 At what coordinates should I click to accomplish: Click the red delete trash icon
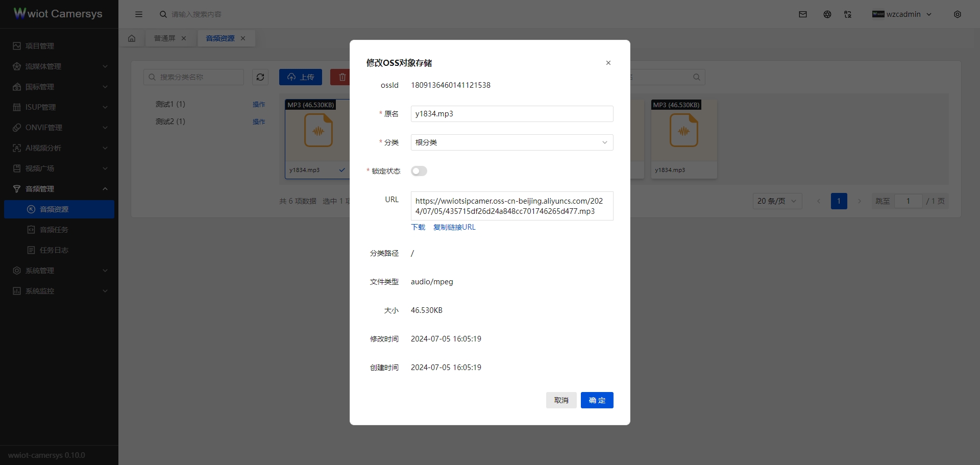(x=341, y=77)
